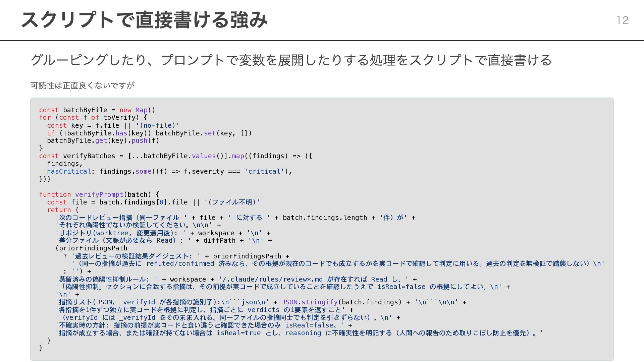Click the note '可読性は正直良くないですが'
The image size is (644, 362).
pyautogui.click(x=83, y=85)
